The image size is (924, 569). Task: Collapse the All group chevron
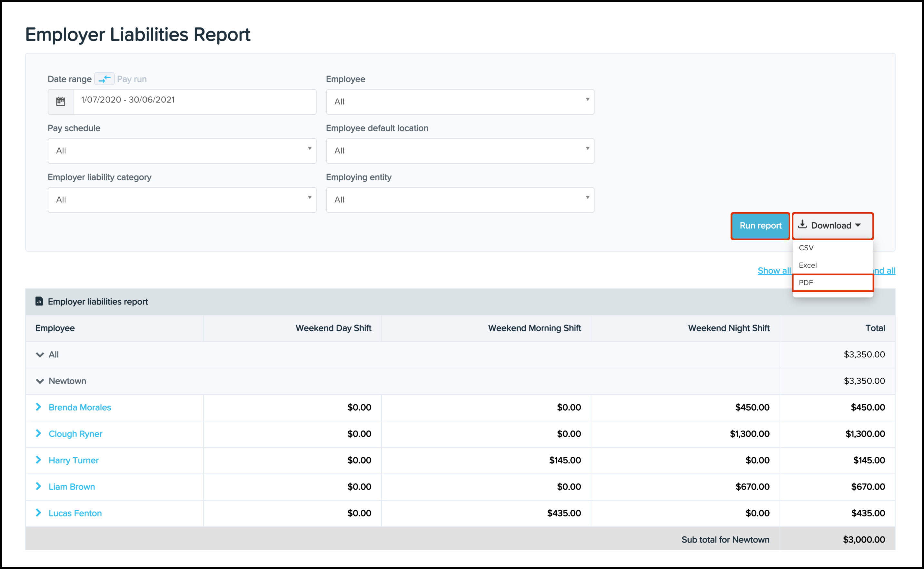point(40,354)
